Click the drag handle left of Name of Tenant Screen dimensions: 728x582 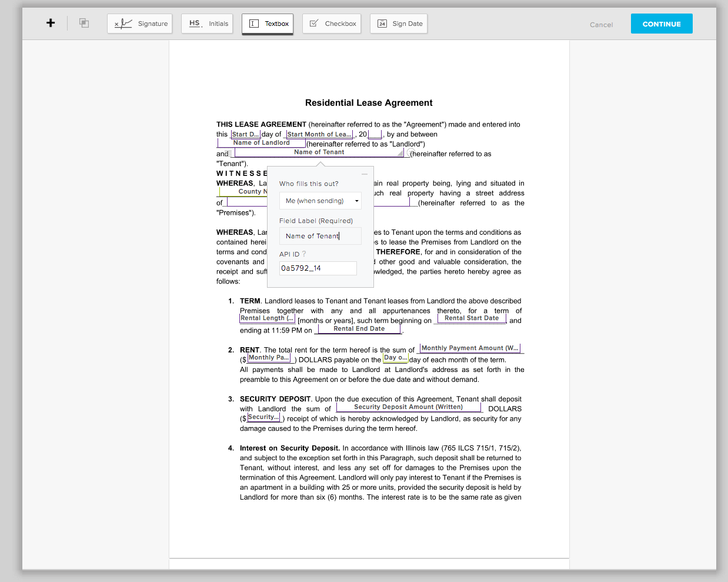click(229, 154)
